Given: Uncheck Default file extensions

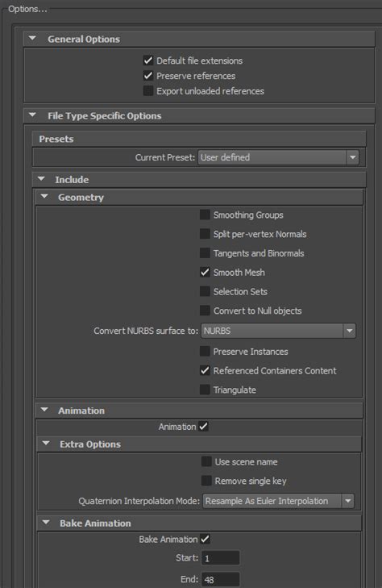Looking at the screenshot, I should (148, 60).
